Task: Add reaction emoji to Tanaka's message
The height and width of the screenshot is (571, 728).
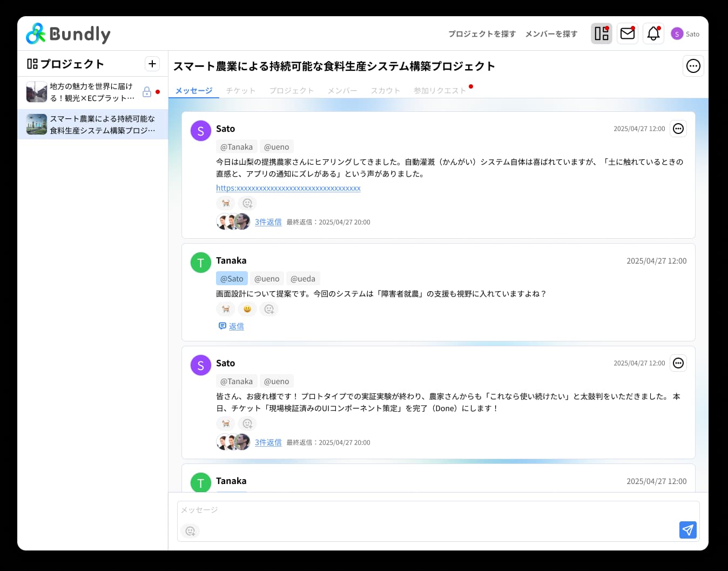Action: pyautogui.click(x=269, y=309)
